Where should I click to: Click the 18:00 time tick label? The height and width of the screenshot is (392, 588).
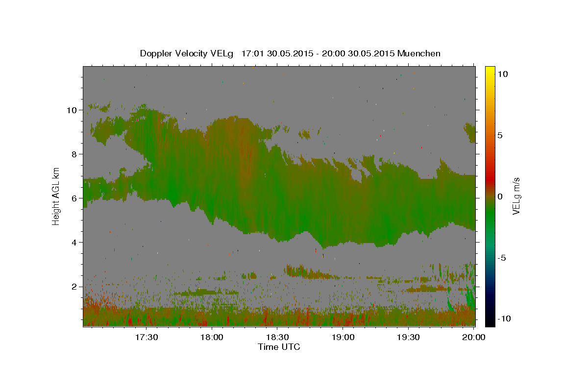(x=212, y=337)
